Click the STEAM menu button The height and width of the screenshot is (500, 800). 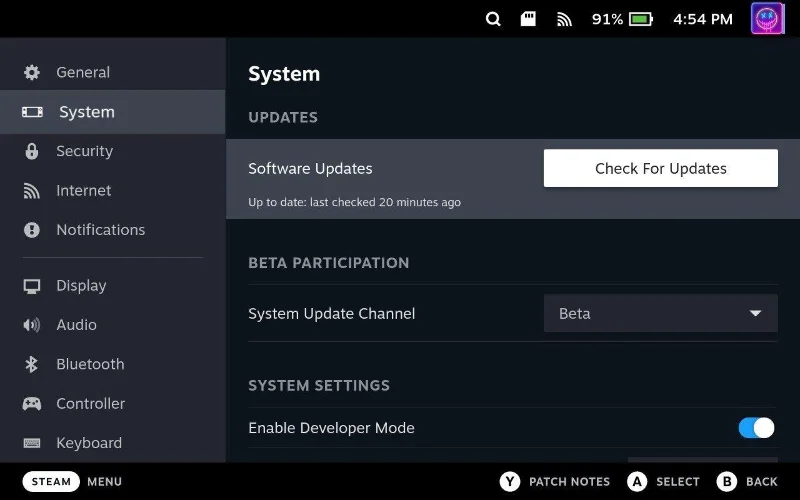51,481
